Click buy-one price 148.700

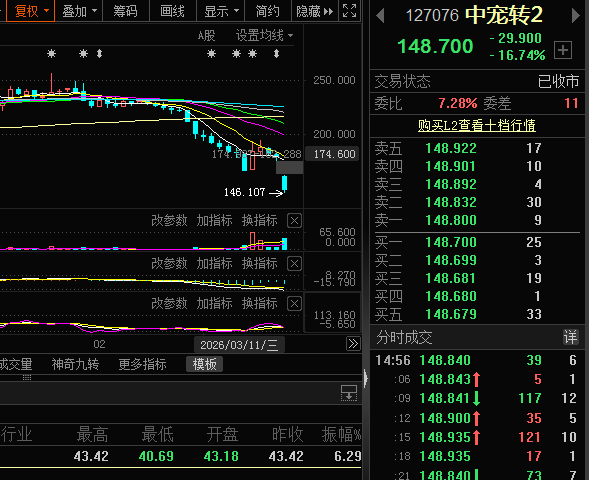pyautogui.click(x=451, y=242)
